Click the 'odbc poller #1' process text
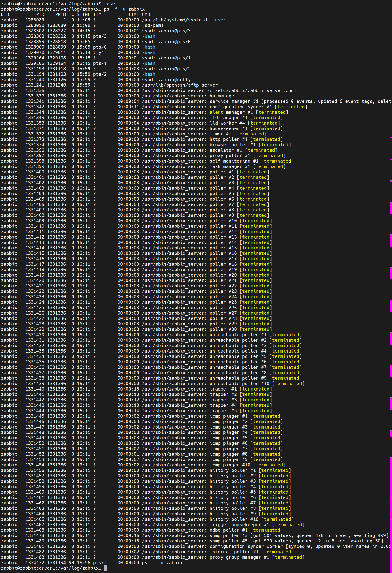 [228, 530]
